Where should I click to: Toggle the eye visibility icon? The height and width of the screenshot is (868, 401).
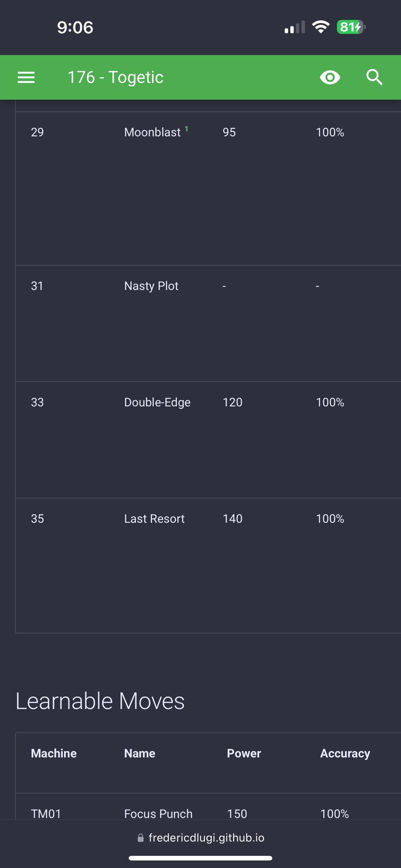click(x=330, y=78)
